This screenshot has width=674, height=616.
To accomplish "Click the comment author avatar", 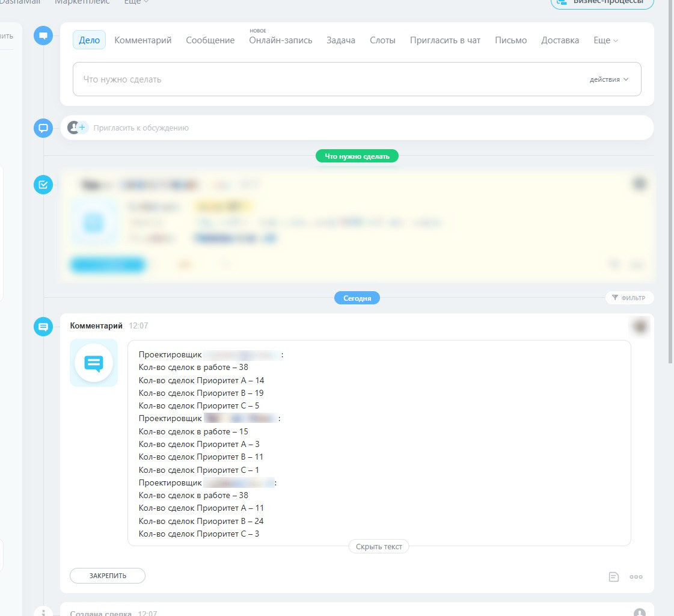I will [640, 326].
